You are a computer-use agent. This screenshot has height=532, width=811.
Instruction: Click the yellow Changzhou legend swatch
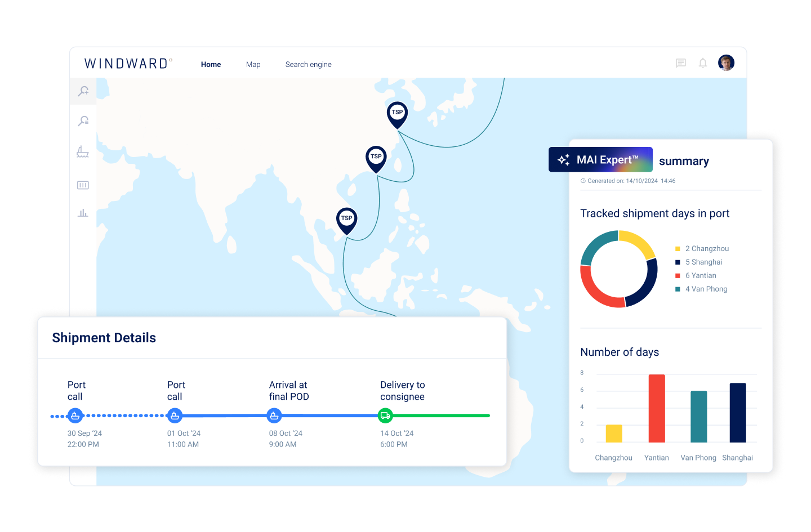point(678,249)
